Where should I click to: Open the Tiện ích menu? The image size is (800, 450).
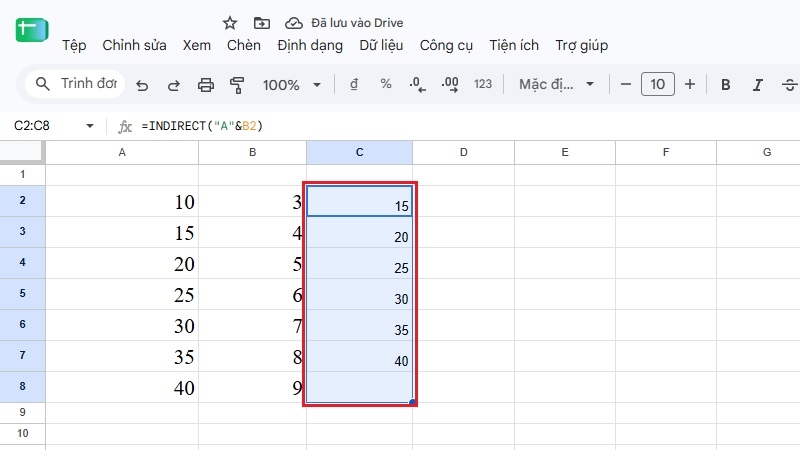tap(514, 45)
